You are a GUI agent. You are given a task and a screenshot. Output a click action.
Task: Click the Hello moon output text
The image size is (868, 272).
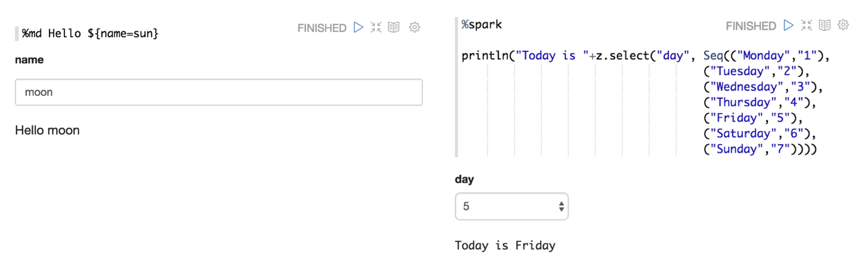[47, 131]
